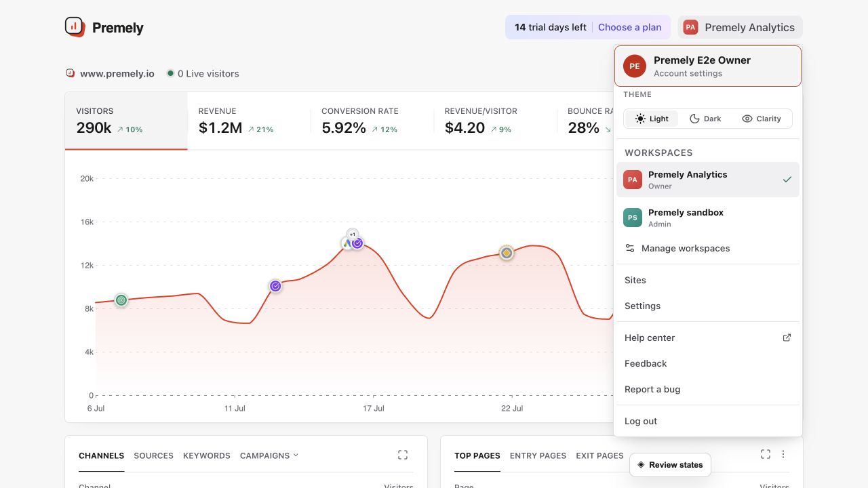
Task: Select the Visitors metric tab
Action: tap(126, 121)
